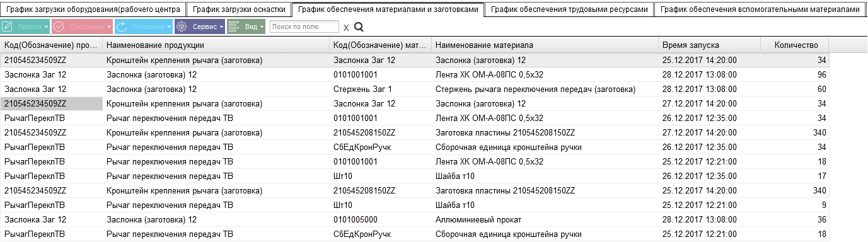This screenshot has width=868, height=242.
Task: Sort by Количество column header
Action: [794, 45]
